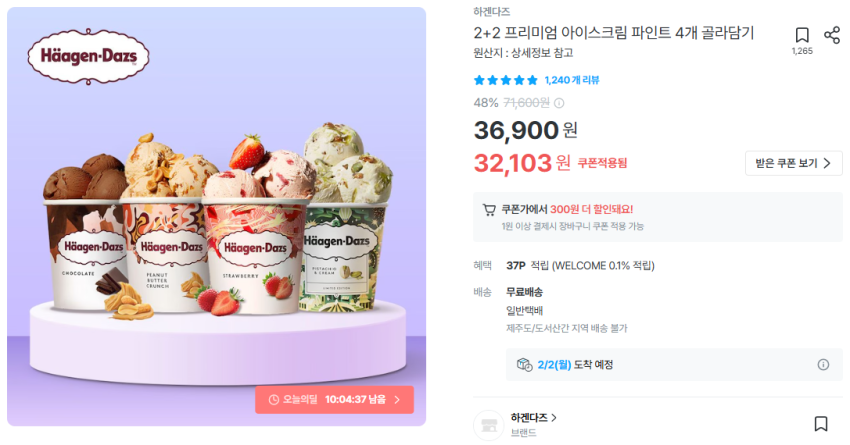Click the arrow on the today's deal banner

(x=397, y=400)
